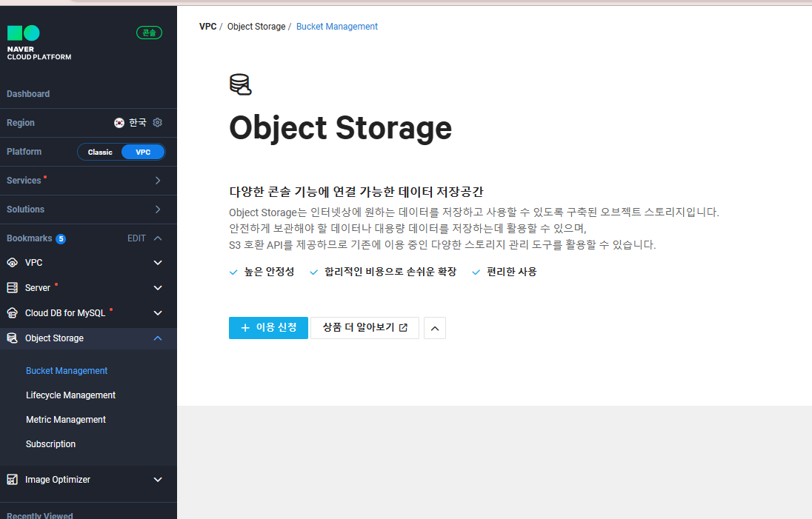Collapse intro panel with up-arrow button
Viewport: 812px width, 519px height.
coord(435,328)
